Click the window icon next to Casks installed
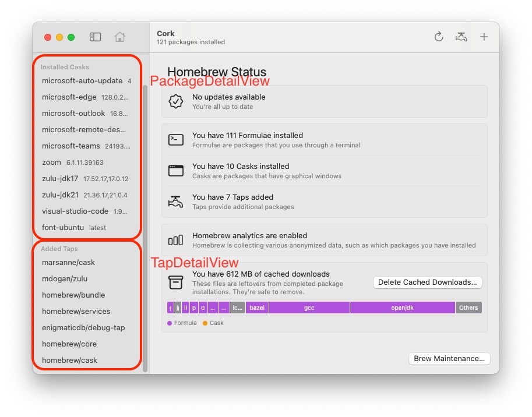532x417 pixels. click(x=176, y=171)
